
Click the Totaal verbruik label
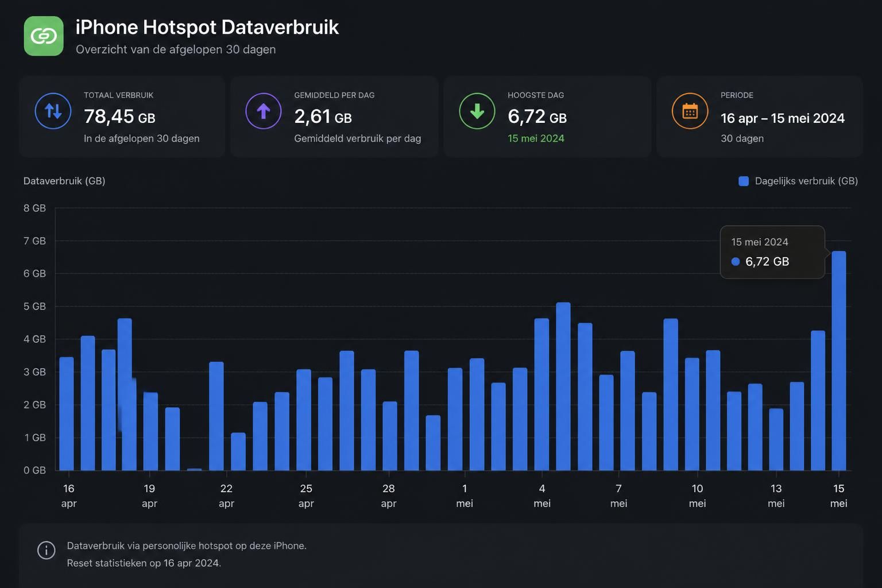point(118,95)
